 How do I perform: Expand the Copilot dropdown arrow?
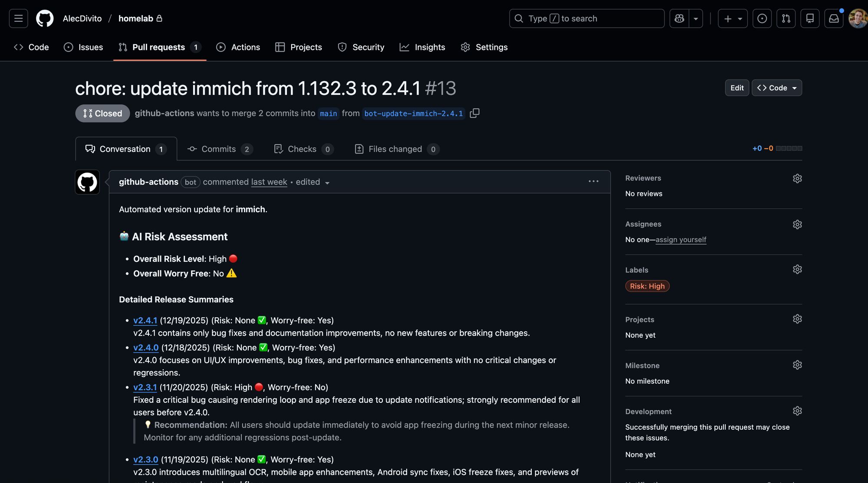point(696,19)
